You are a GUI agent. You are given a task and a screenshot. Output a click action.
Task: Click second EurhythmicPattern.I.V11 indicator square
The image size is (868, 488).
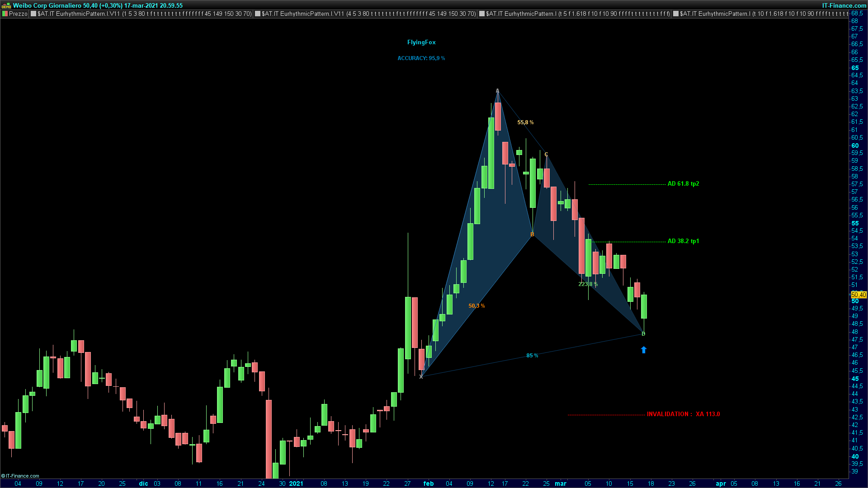pyautogui.click(x=258, y=14)
